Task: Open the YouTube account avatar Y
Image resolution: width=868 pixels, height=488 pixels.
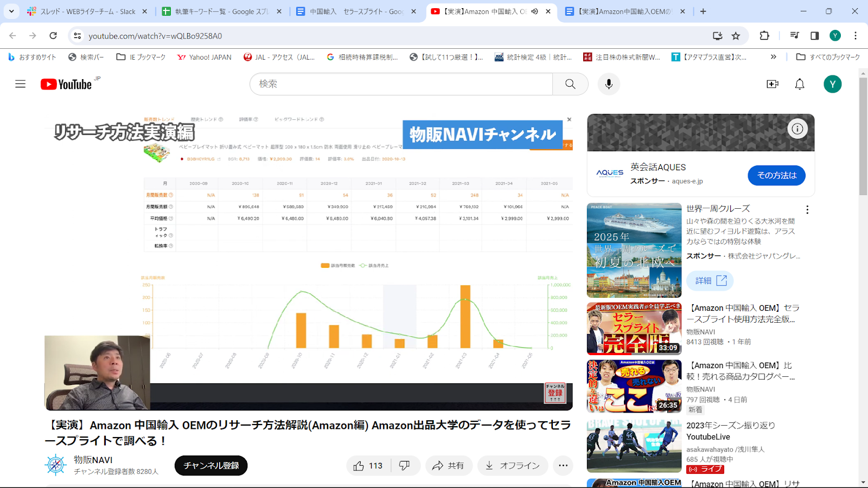Action: click(832, 84)
